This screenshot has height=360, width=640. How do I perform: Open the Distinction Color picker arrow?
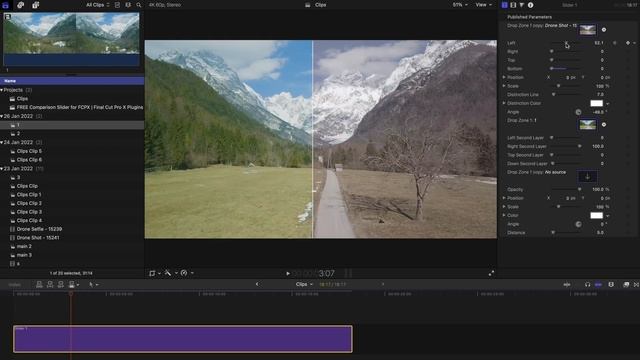click(608, 104)
